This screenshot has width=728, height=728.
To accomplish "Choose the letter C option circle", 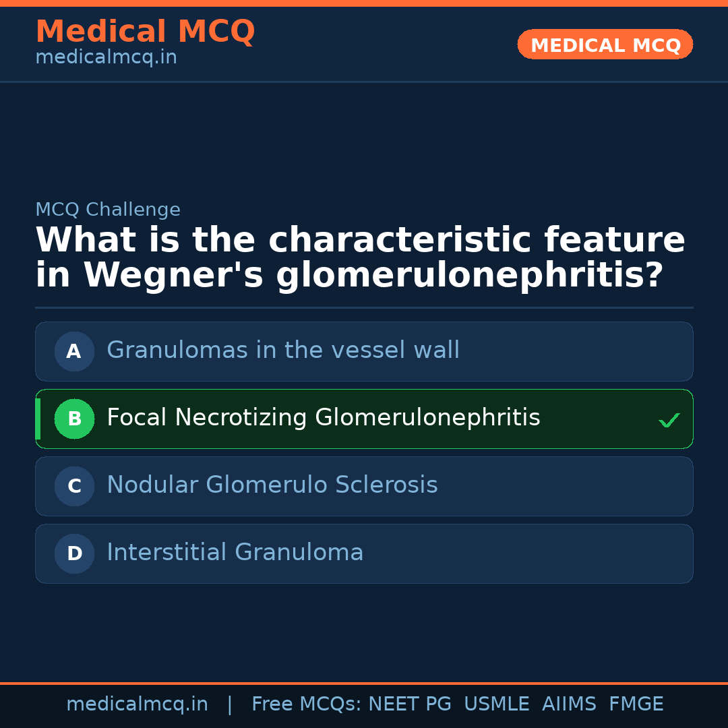I will [74, 486].
